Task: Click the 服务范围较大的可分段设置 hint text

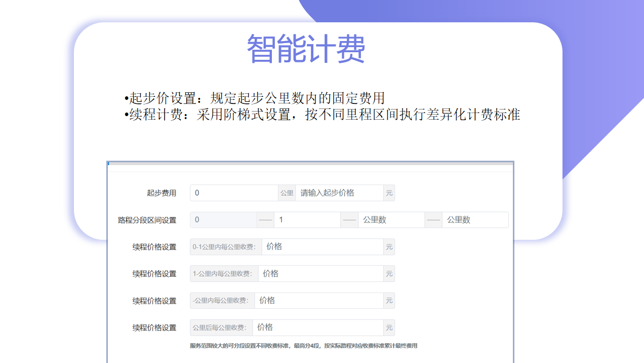Action: (x=303, y=346)
